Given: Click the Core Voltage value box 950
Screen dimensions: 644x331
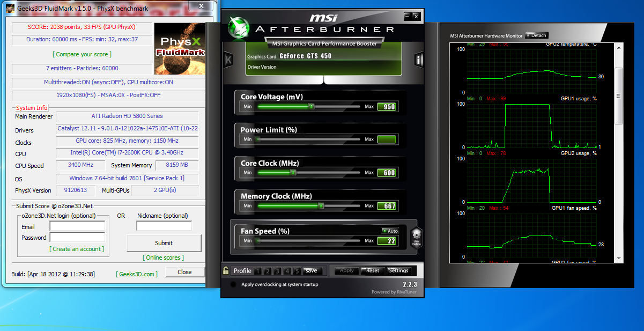Looking at the screenshot, I should 387,107.
